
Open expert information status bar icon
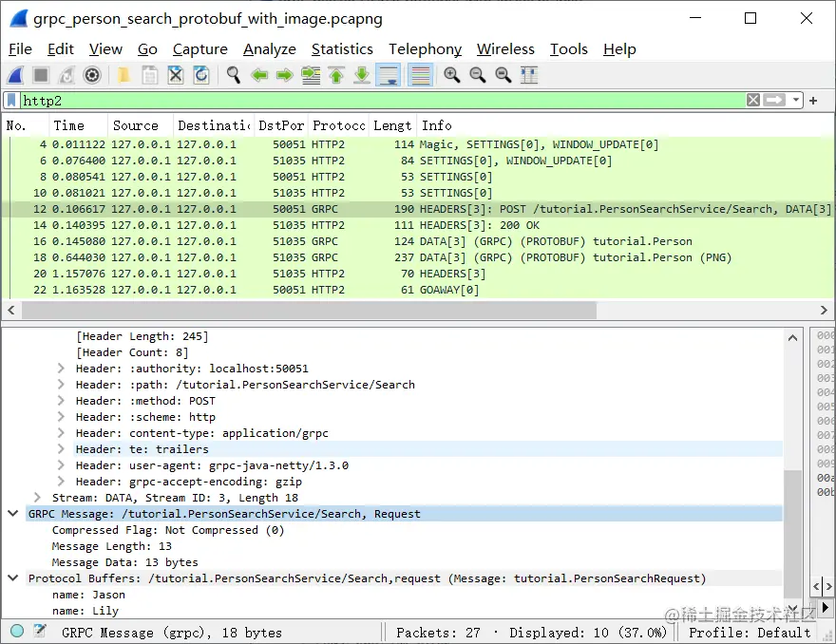click(x=17, y=632)
